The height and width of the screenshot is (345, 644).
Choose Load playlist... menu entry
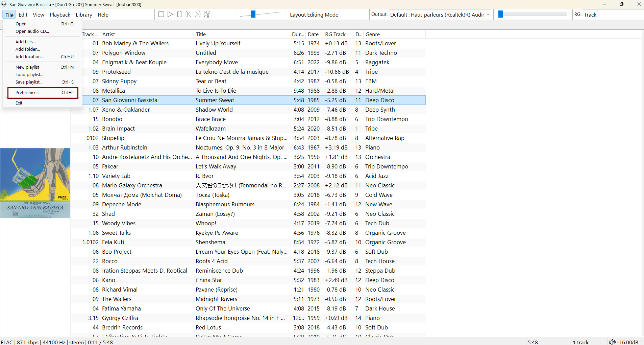tap(43, 74)
